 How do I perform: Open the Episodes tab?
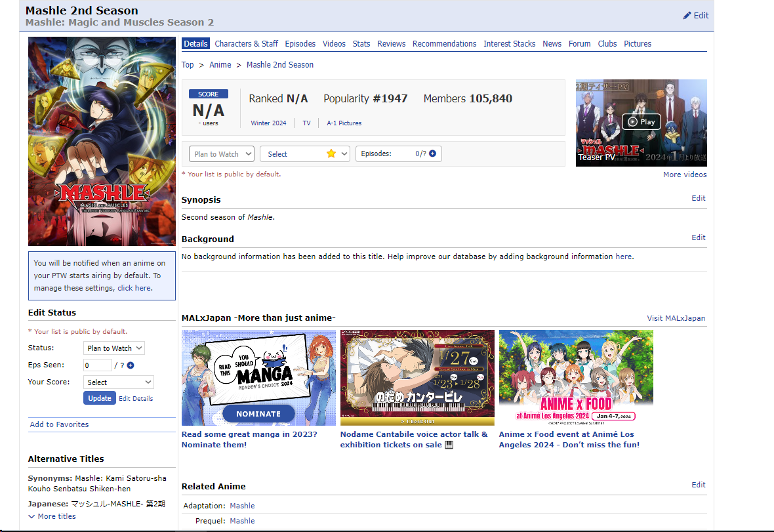click(x=300, y=44)
